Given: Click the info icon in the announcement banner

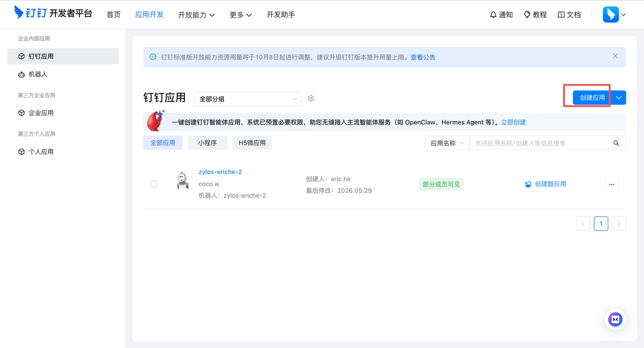Looking at the screenshot, I should pos(153,57).
